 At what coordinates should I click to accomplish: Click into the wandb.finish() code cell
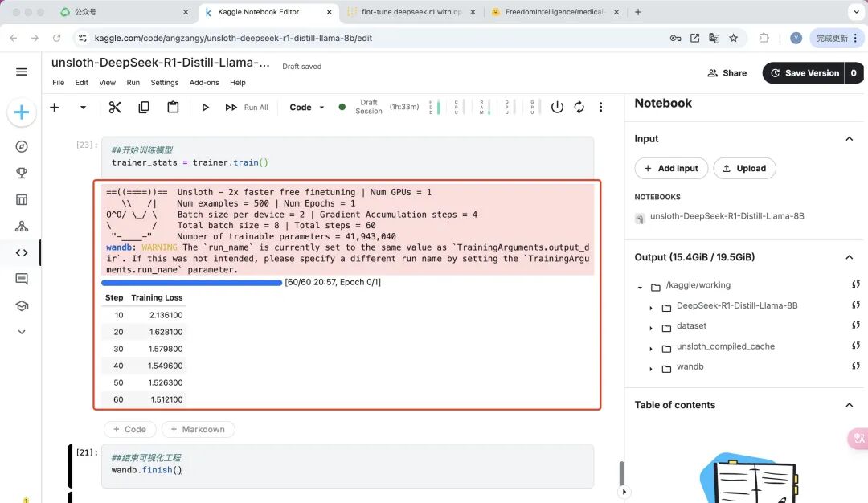(x=348, y=466)
